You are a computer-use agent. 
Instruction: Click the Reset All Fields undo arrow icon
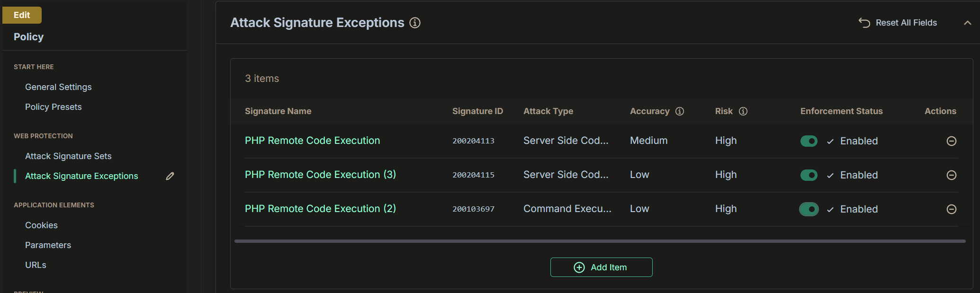pos(864,23)
